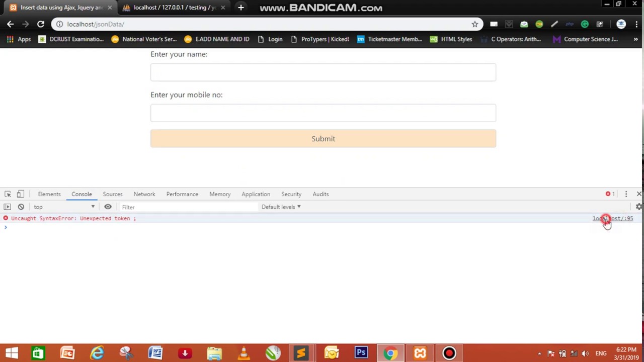The image size is (644, 362).
Task: Open VLC media player from the taskbar
Action: [244, 353]
